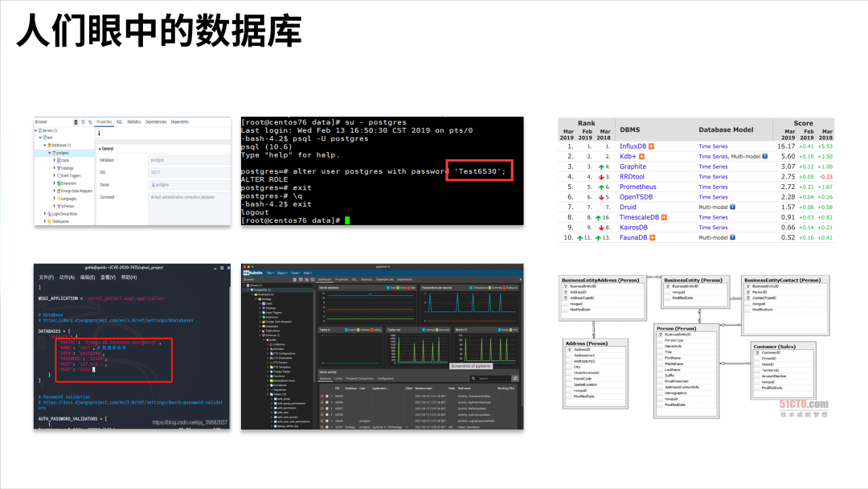Switch to Statistics tab in light pgAdmin
The height and width of the screenshot is (489, 868).
(x=134, y=121)
